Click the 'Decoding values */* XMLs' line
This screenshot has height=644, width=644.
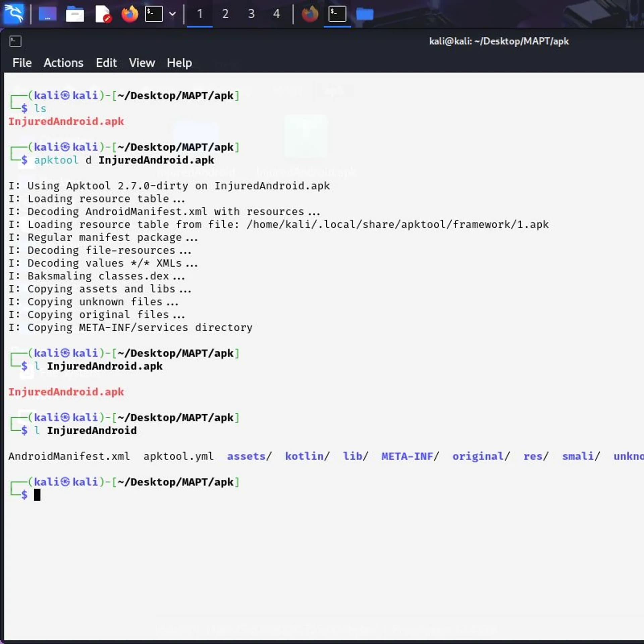pyautogui.click(x=103, y=263)
